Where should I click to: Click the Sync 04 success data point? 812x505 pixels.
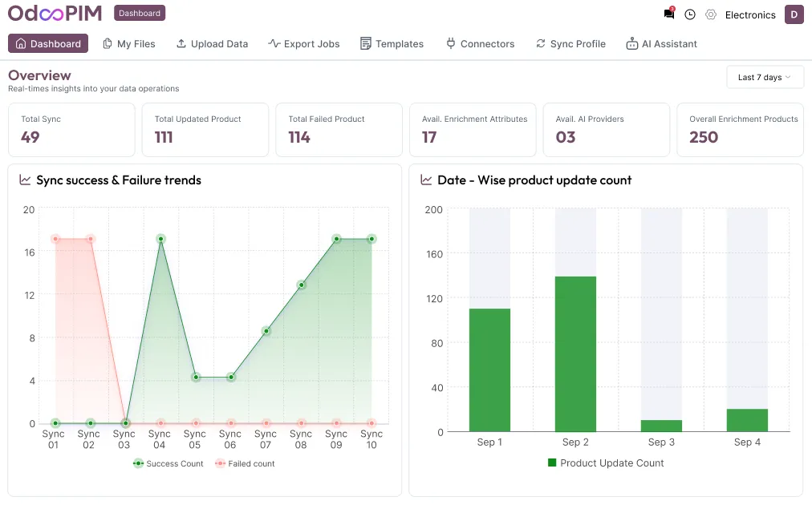click(x=160, y=239)
